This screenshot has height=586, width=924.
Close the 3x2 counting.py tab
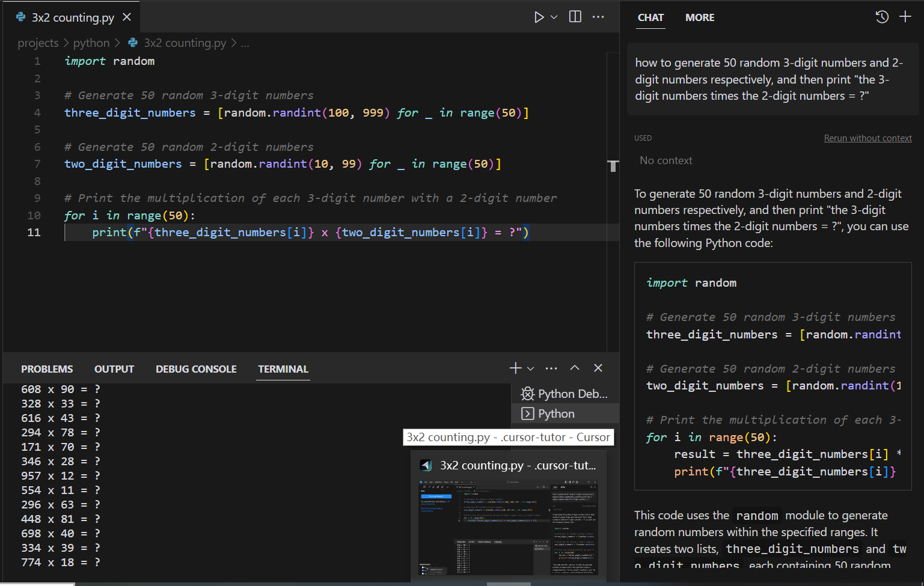pyautogui.click(x=127, y=17)
